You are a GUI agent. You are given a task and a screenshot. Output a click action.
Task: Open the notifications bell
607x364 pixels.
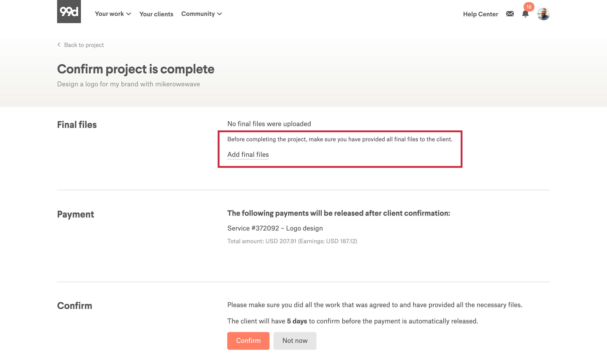[525, 14]
